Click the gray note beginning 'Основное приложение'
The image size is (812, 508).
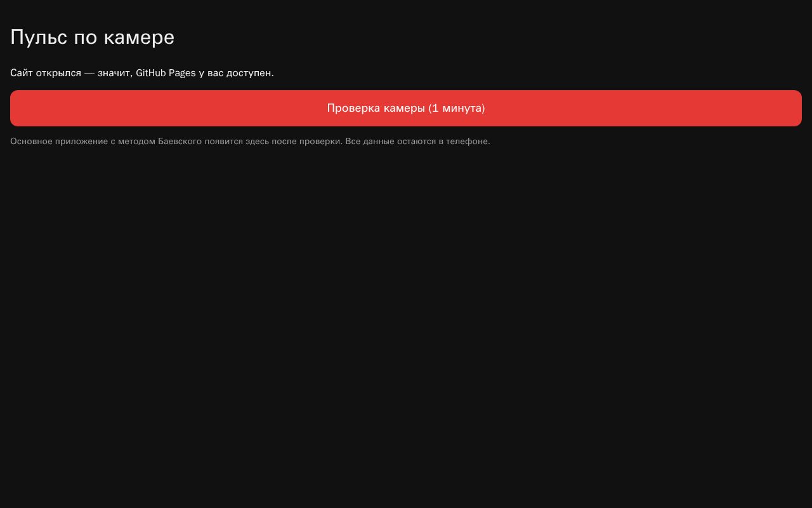[x=250, y=141]
